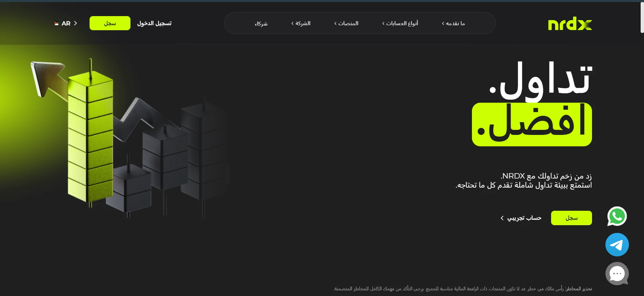The height and width of the screenshot is (296, 644).
Task: Expand the المنصات menu
Action: (346, 23)
